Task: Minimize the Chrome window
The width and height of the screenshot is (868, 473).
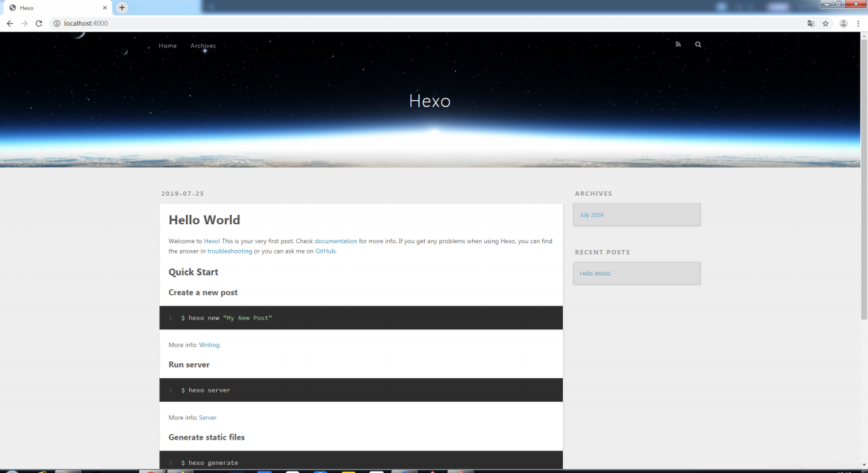Action: click(x=827, y=4)
